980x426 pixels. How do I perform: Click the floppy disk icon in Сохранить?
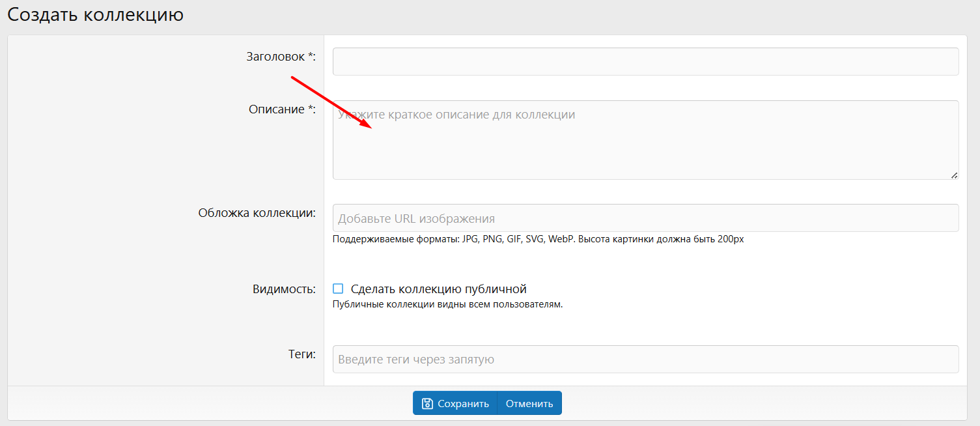coord(427,403)
